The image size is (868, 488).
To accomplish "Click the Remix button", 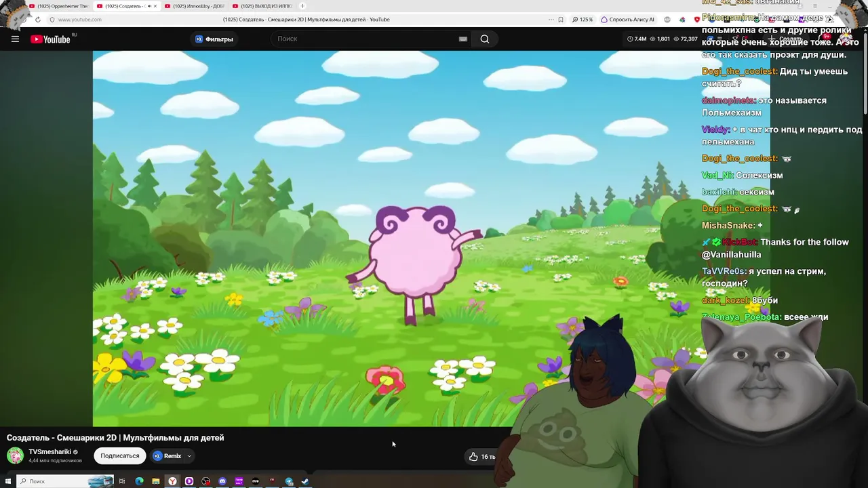I will point(167,456).
